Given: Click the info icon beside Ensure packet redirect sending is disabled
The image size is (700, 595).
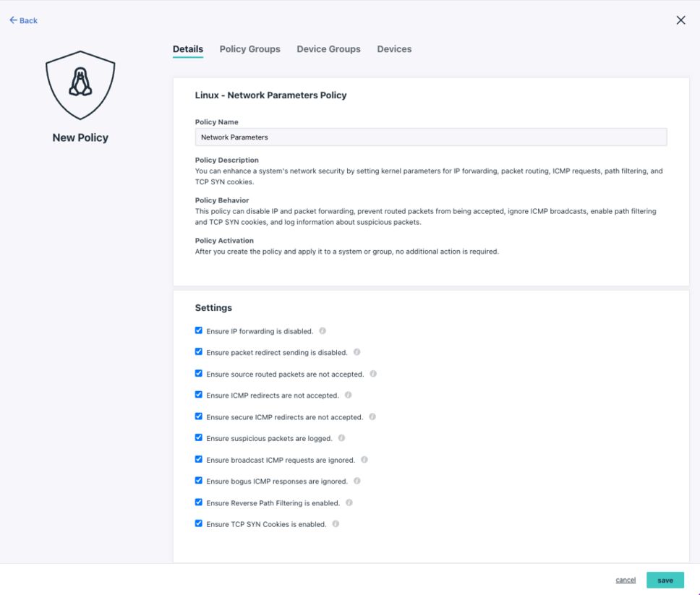Looking at the screenshot, I should tap(355, 352).
